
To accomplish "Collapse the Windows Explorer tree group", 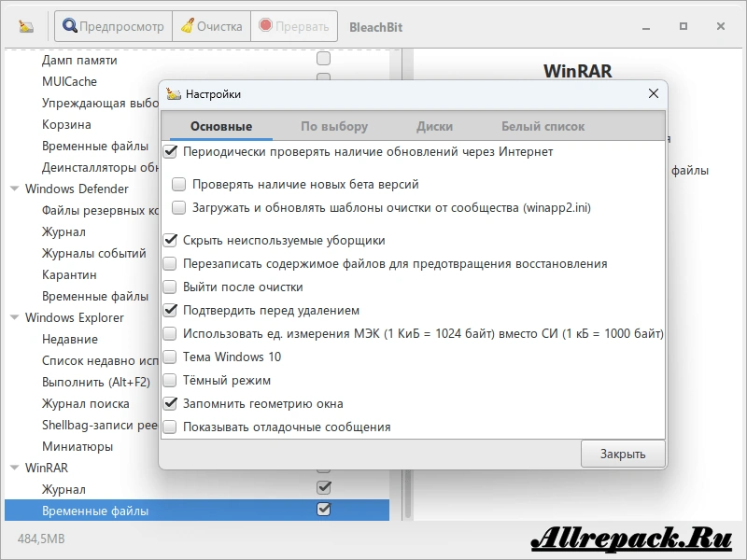I will point(15,317).
